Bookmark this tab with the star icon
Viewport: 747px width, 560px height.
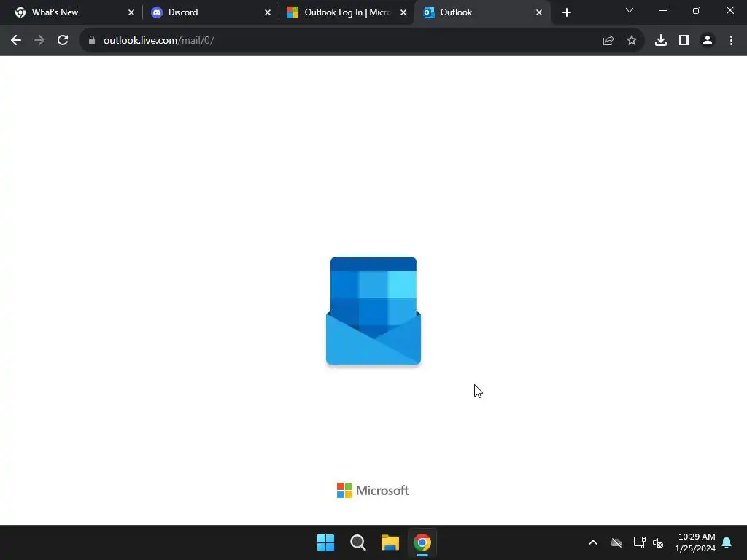point(632,41)
